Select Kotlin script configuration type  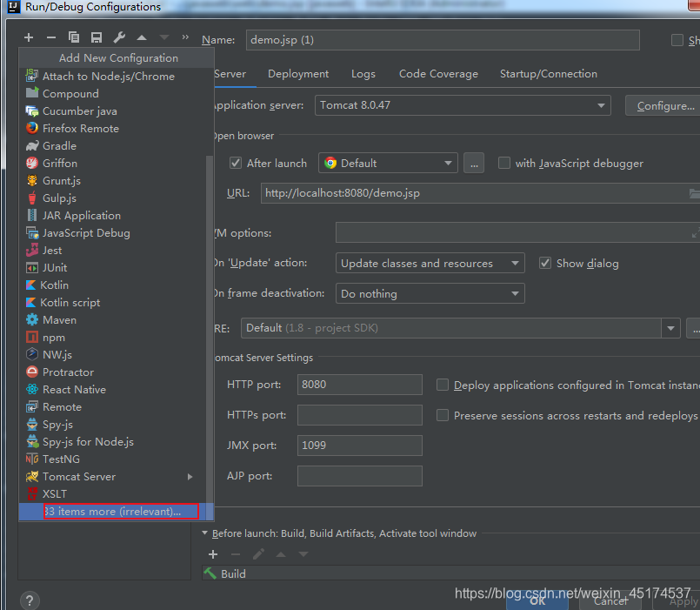click(70, 303)
